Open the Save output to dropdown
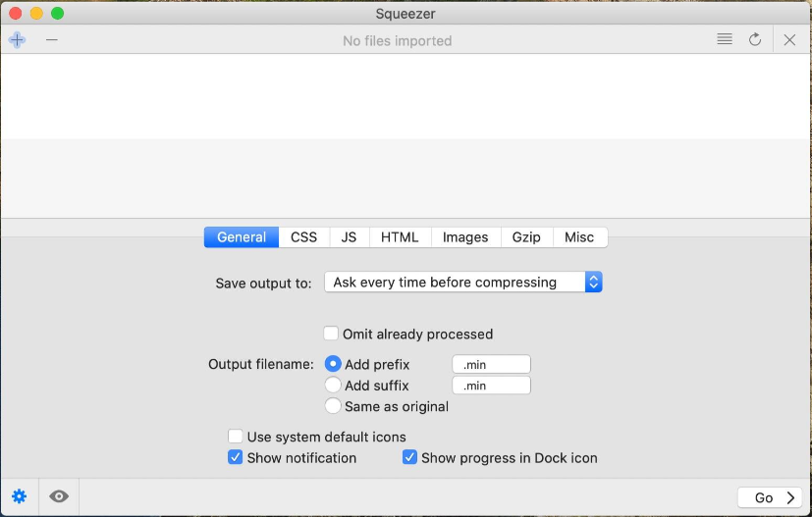 point(463,283)
